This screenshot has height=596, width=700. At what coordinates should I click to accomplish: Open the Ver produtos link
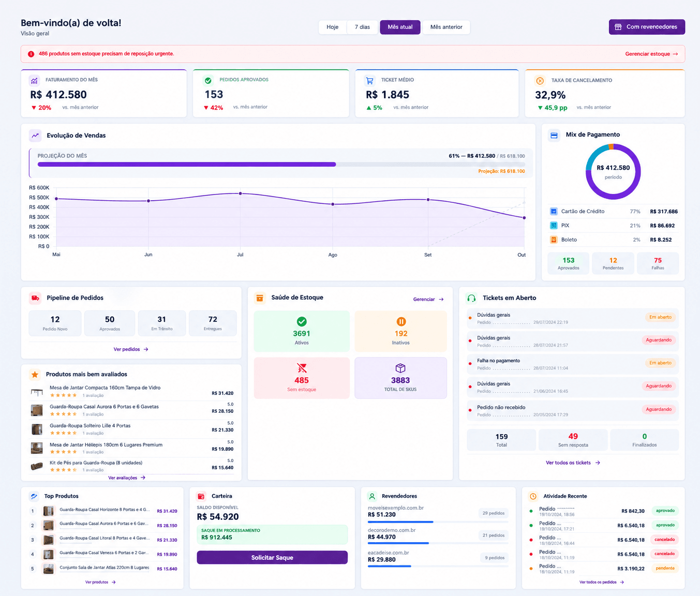[x=100, y=582]
